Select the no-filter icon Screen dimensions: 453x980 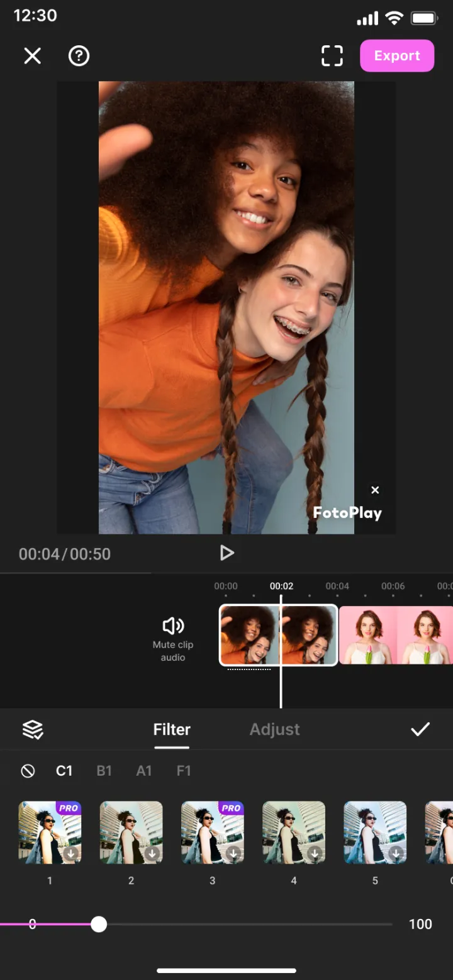tap(28, 771)
